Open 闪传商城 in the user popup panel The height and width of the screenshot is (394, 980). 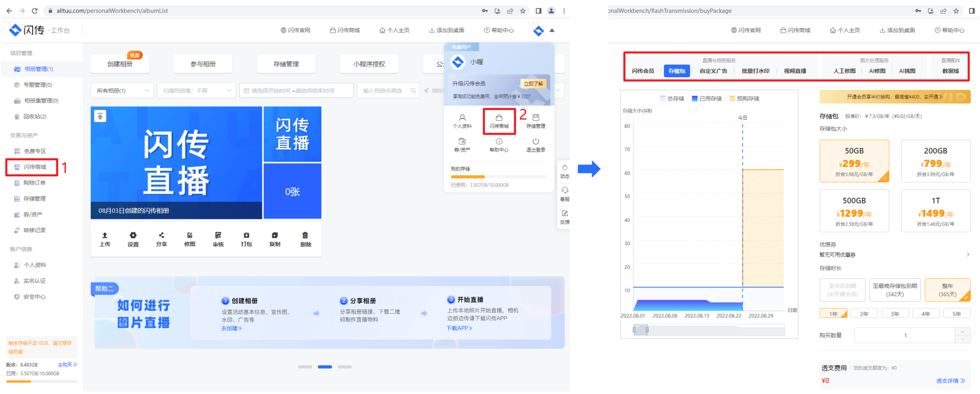[x=499, y=121]
